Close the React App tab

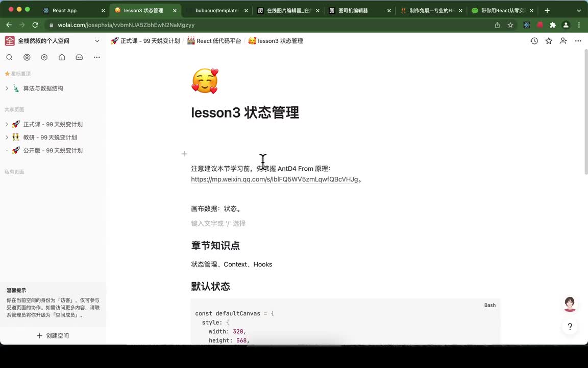tap(103, 11)
